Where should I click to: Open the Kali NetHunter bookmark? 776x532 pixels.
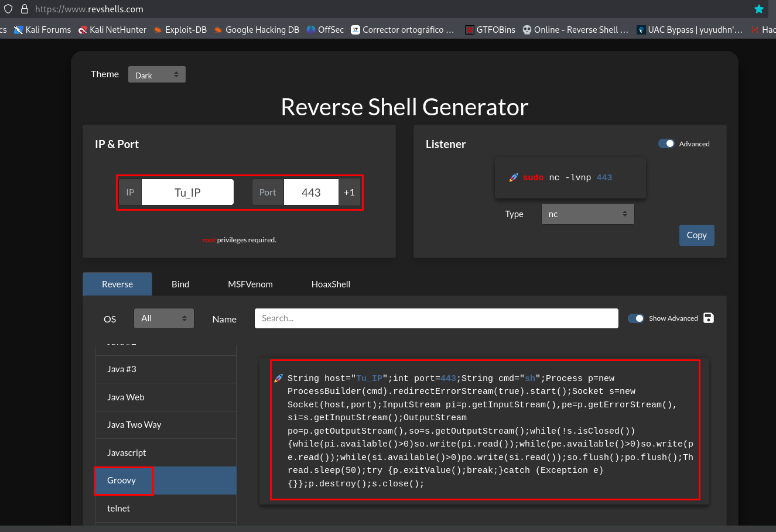(112, 29)
